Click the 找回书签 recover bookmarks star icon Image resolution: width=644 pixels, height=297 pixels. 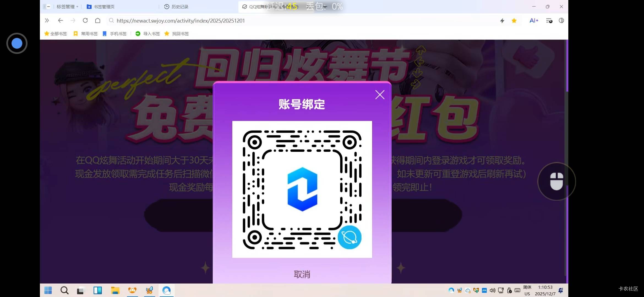(x=167, y=34)
